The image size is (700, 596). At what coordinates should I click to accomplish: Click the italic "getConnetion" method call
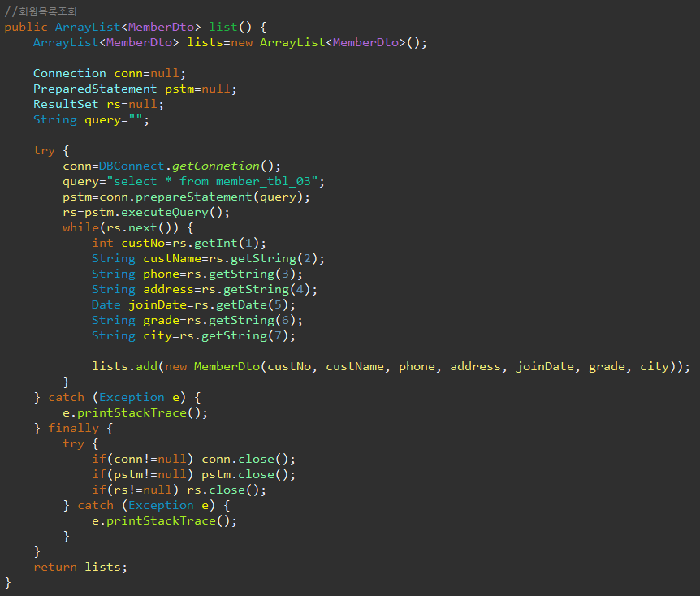pos(216,166)
